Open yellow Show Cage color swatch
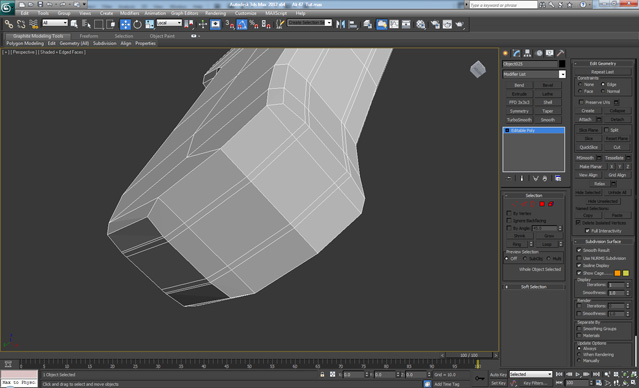This screenshot has height=388, width=639. coord(626,273)
